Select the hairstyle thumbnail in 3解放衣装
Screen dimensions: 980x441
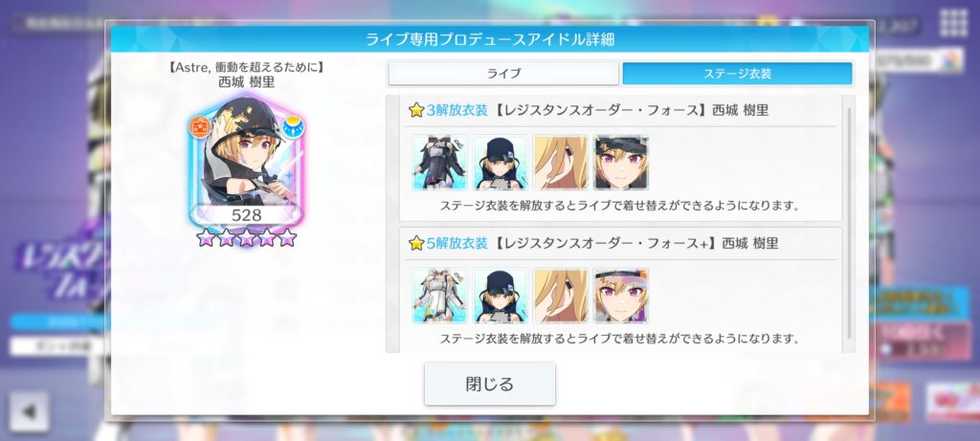(561, 163)
